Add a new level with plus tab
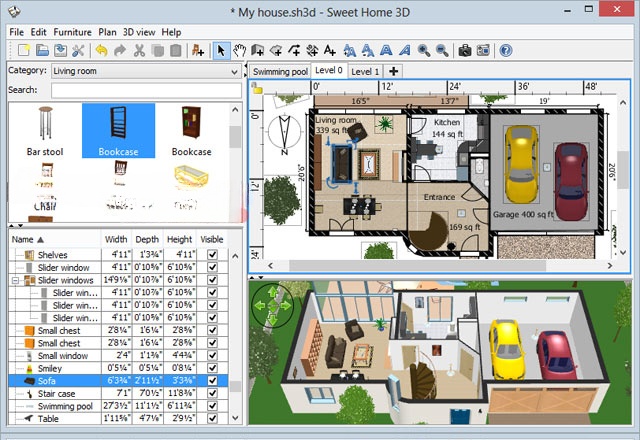640x440 pixels. [393, 71]
